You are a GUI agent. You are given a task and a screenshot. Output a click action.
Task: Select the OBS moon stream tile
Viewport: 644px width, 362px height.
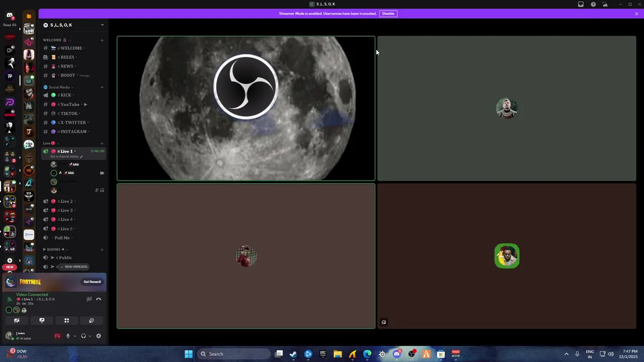click(x=246, y=108)
